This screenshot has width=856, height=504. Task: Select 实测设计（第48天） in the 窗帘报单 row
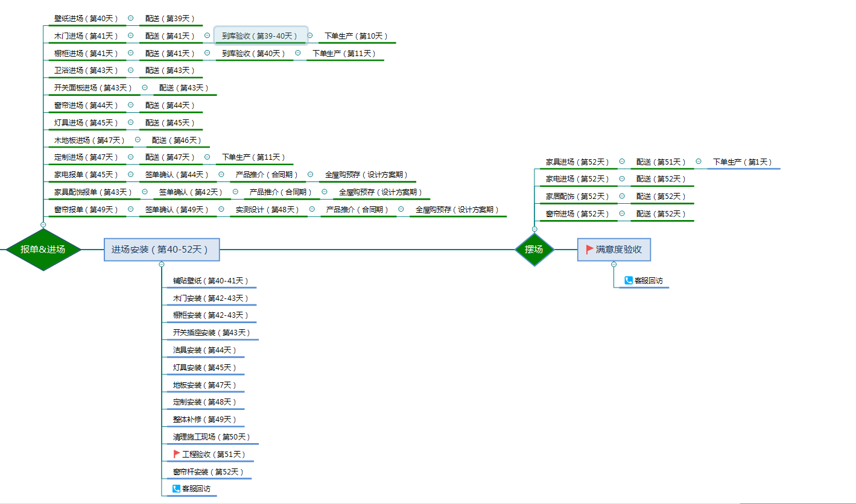[x=267, y=209]
